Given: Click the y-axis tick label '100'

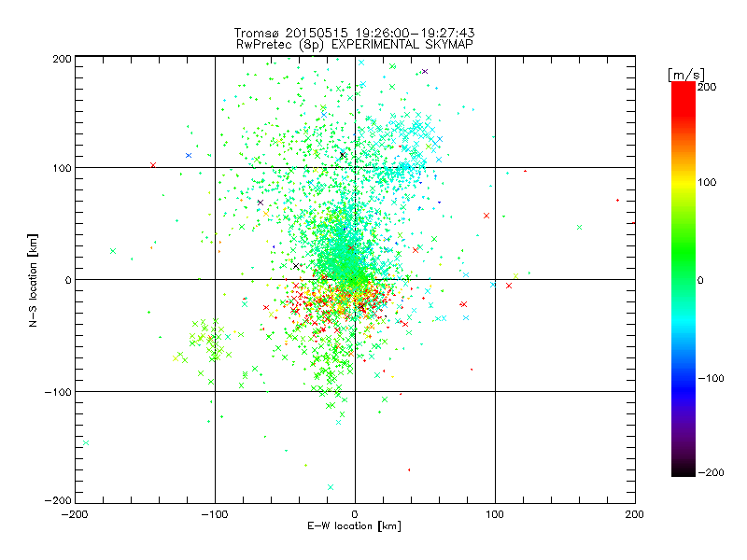Looking at the screenshot, I should pyautogui.click(x=63, y=168).
